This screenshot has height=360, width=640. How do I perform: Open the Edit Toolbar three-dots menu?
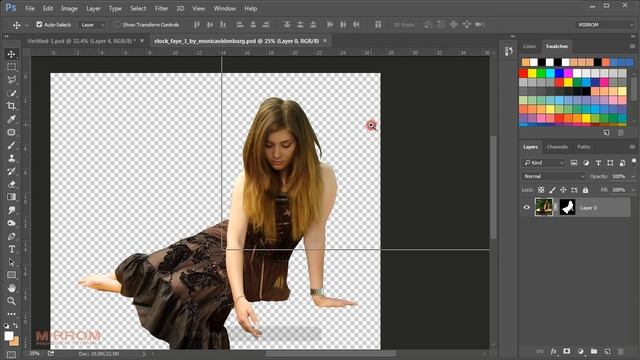[x=11, y=314]
